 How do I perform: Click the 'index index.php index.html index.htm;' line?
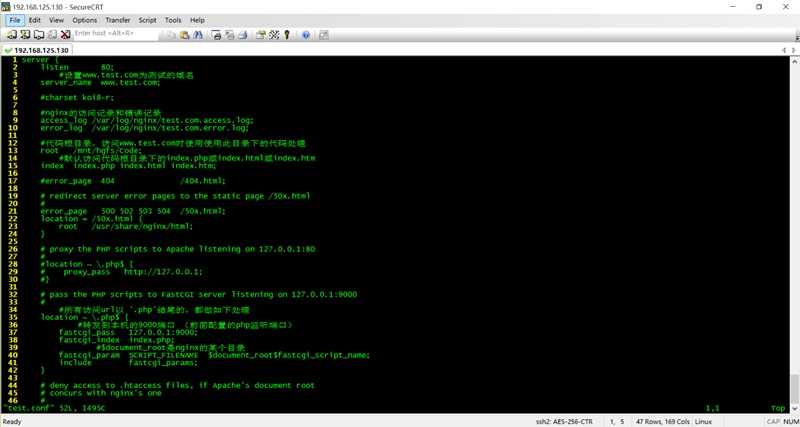[x=129, y=165]
